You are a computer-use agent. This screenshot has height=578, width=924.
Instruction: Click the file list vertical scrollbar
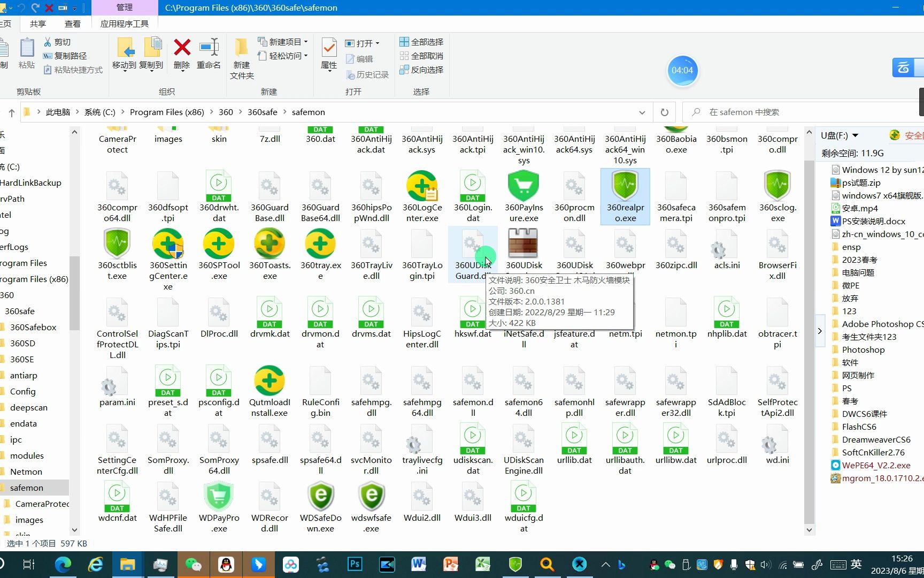pos(809,343)
